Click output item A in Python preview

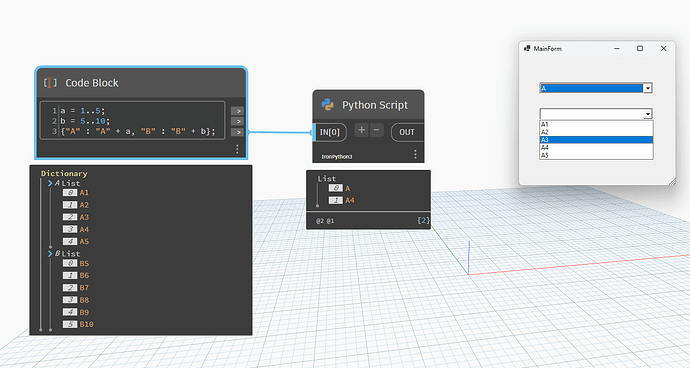(348, 188)
